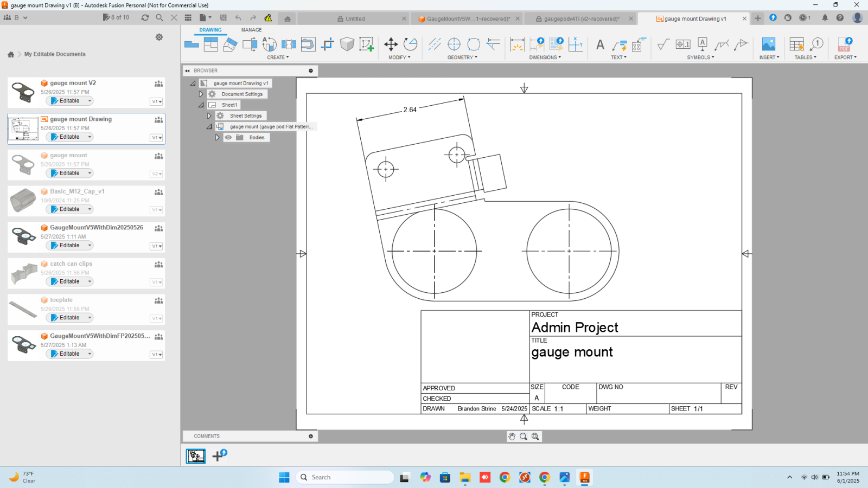The image size is (868, 488).
Task: Click the Undo arrow
Action: (238, 18)
